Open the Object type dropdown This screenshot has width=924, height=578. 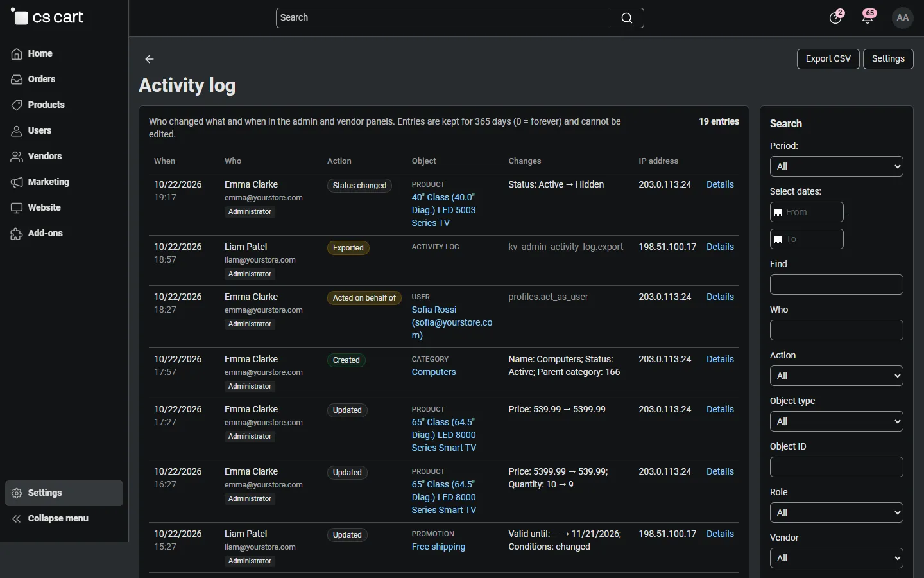pos(836,421)
